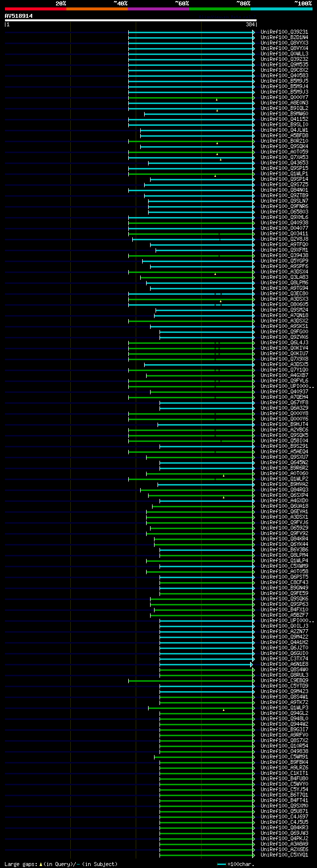Select hit label UniRef100_B9MW60

click(x=284, y=114)
